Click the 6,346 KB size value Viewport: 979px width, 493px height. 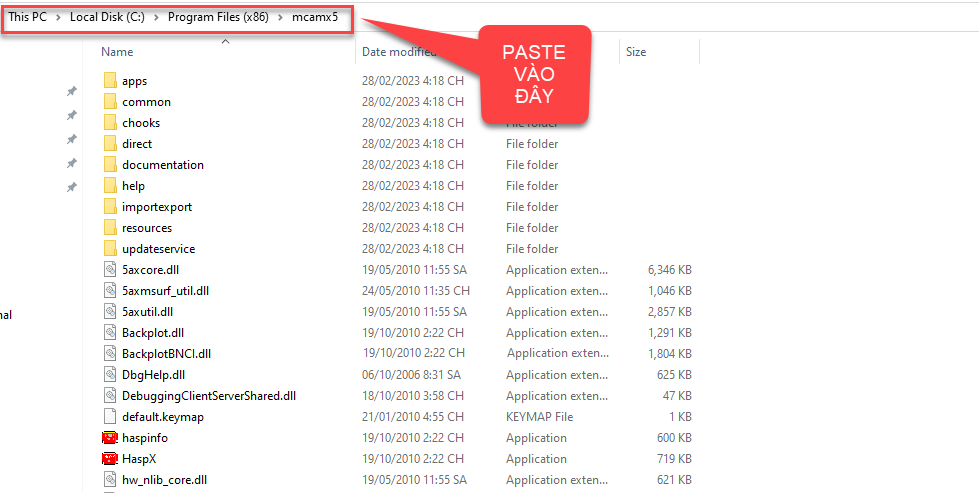[x=669, y=270]
